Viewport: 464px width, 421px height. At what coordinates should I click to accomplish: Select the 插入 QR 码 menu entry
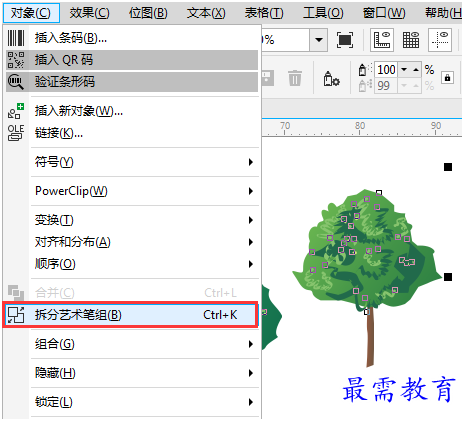[x=132, y=60]
